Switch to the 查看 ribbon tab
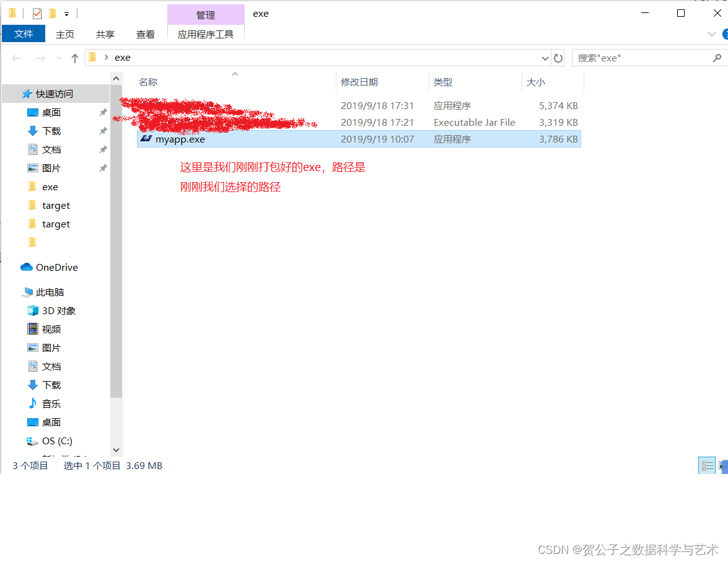This screenshot has width=728, height=562. (146, 34)
